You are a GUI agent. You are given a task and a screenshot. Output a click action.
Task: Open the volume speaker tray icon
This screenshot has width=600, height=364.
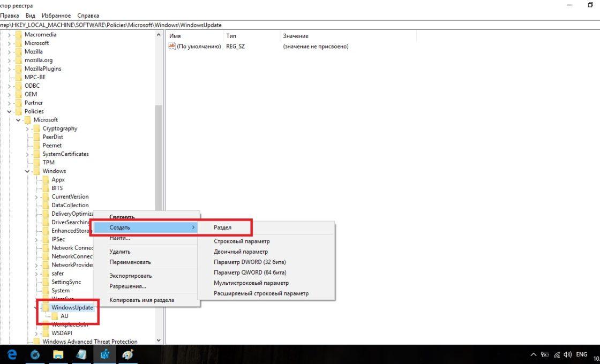pyautogui.click(x=567, y=355)
